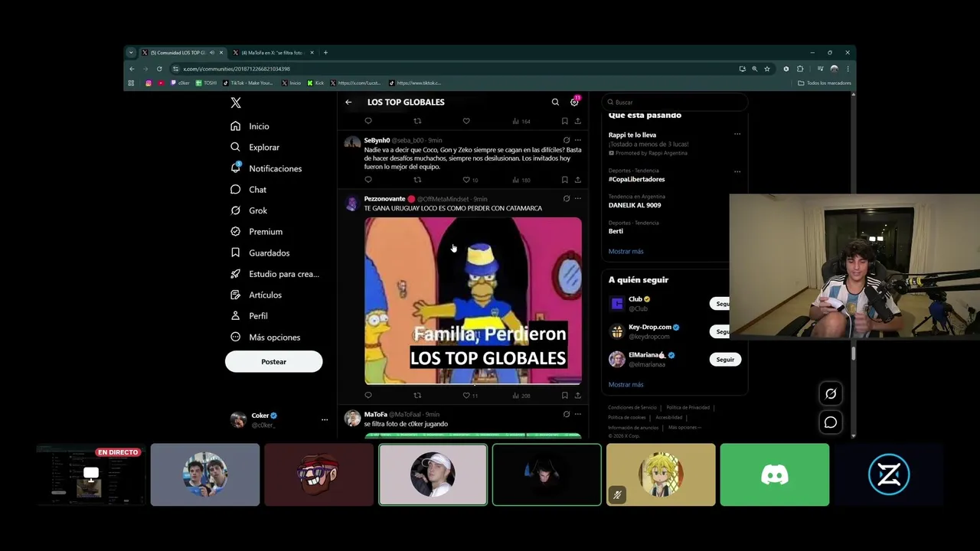The width and height of the screenshot is (980, 551).
Task: View stats of SeBynh0's post showing 180
Action: point(521,180)
